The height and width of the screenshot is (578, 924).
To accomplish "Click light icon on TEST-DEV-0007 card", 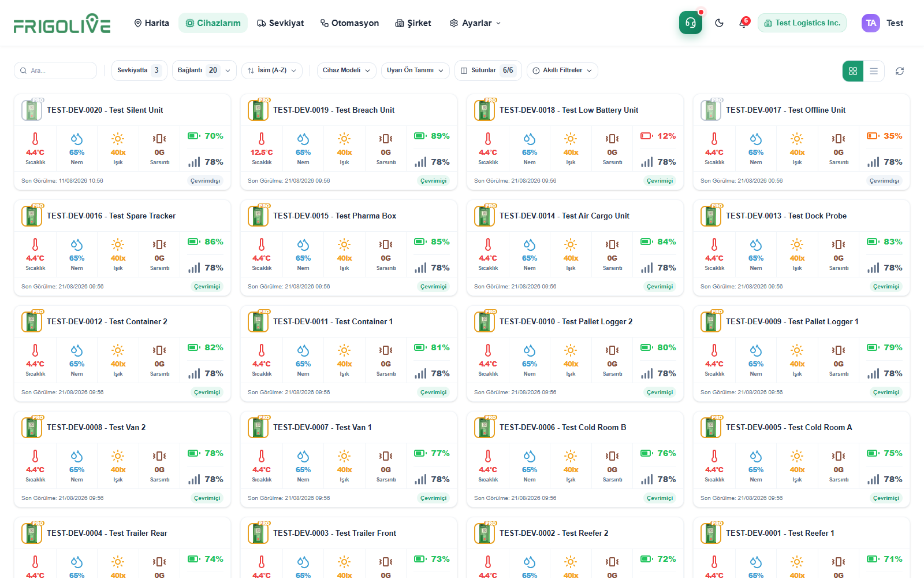I will pos(344,456).
